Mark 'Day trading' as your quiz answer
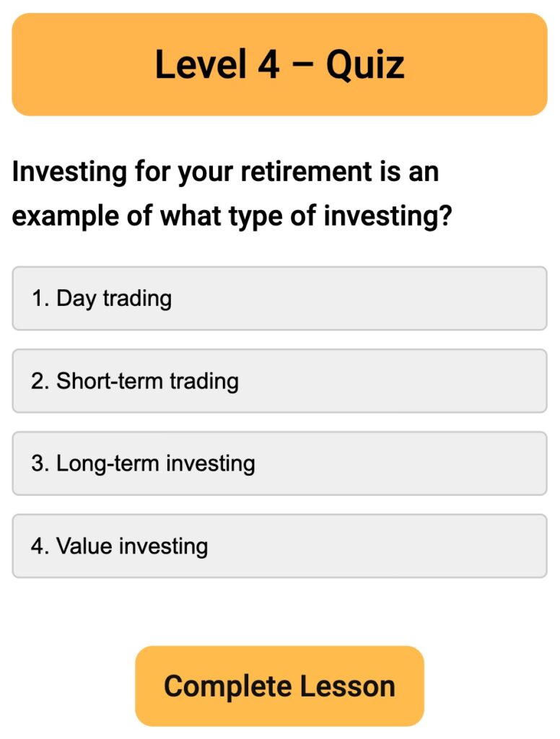Viewport: 560px width, 739px height. (x=279, y=298)
